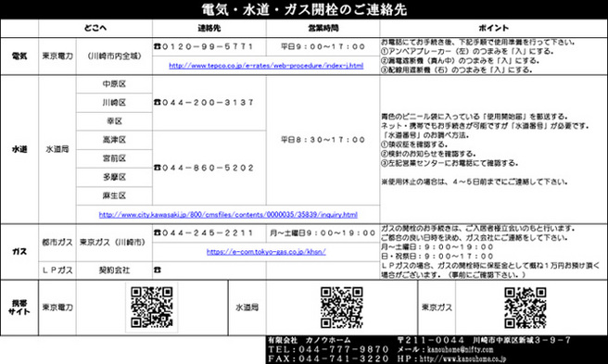This screenshot has height=364, width=608.
Task: Select hours 平日9:00~17:00
Action: 323,46
